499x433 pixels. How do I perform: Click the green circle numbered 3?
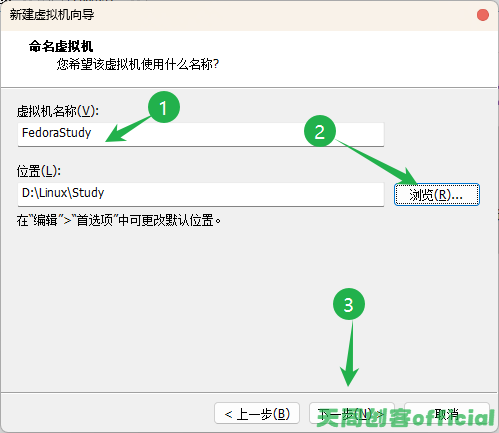(349, 304)
